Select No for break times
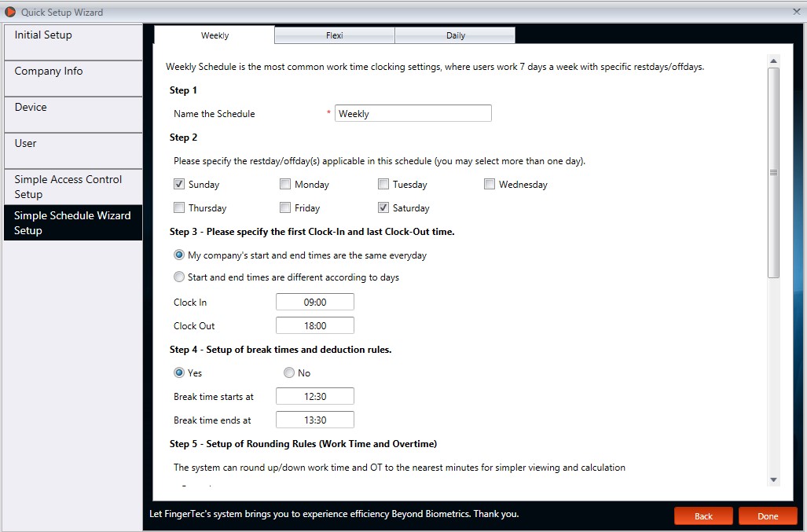The height and width of the screenshot is (532, 807). (x=289, y=372)
